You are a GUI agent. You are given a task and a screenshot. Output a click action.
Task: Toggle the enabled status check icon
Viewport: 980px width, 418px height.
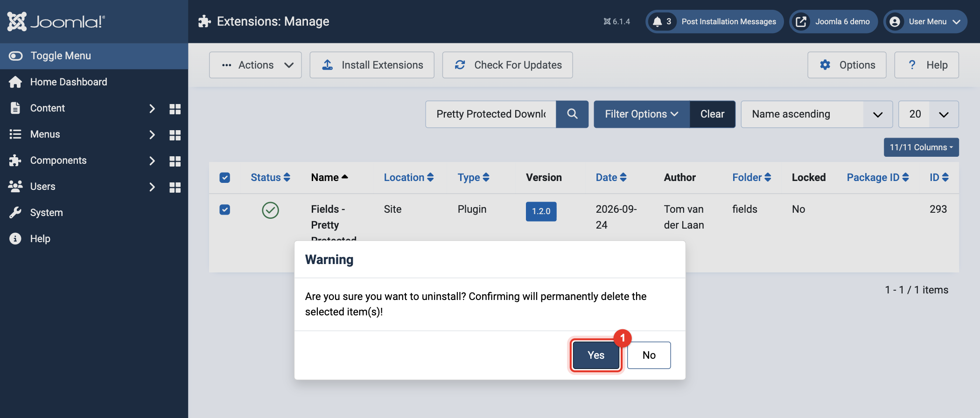pyautogui.click(x=271, y=210)
